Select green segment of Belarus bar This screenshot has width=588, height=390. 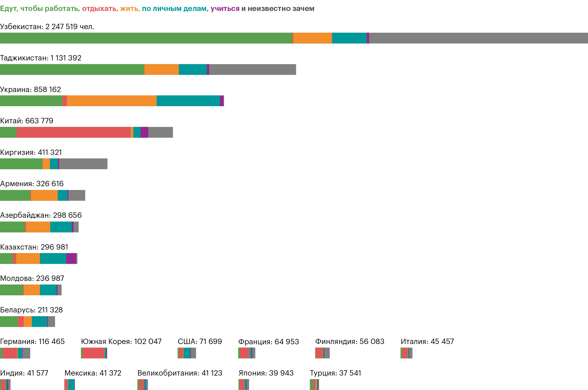pyautogui.click(x=9, y=322)
